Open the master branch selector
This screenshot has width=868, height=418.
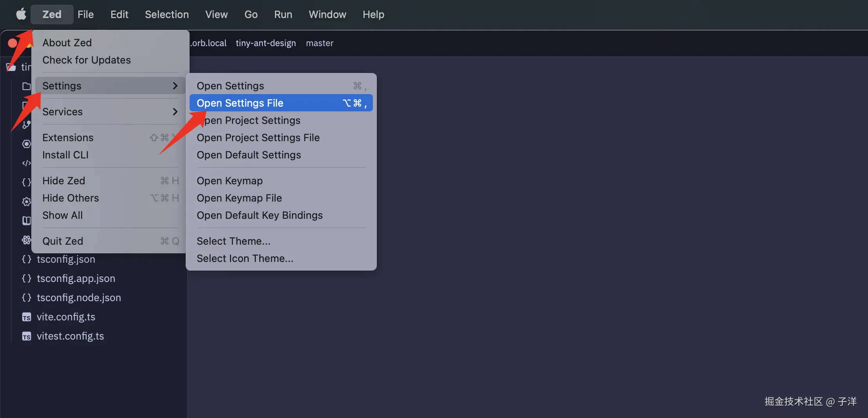click(320, 43)
